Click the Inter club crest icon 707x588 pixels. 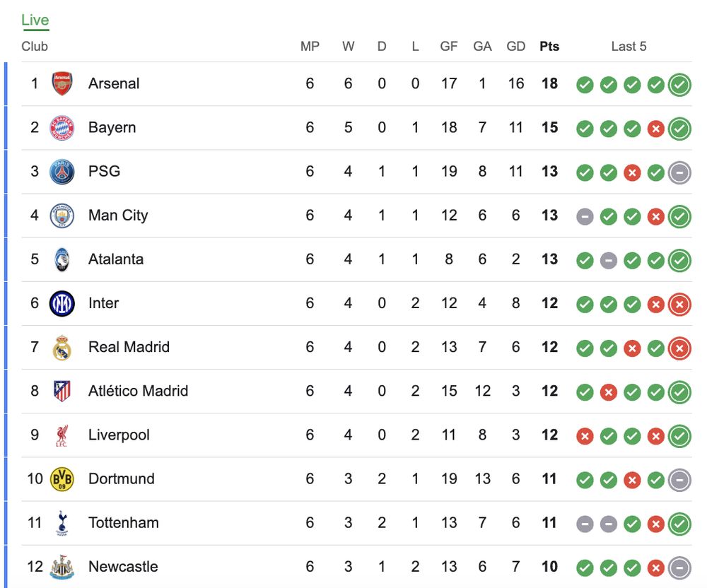pyautogui.click(x=62, y=304)
